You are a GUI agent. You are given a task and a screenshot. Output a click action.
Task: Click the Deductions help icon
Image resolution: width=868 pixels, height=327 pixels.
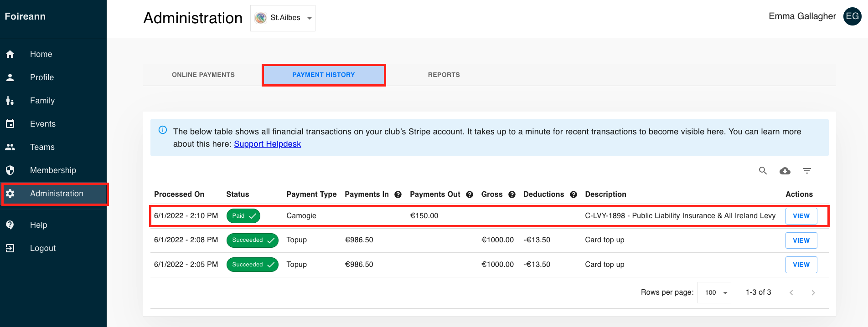pyautogui.click(x=573, y=194)
